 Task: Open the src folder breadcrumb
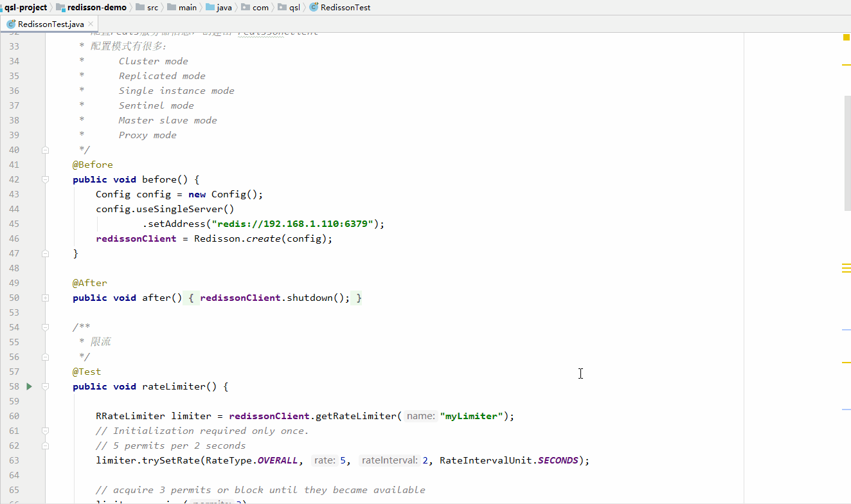tap(146, 8)
